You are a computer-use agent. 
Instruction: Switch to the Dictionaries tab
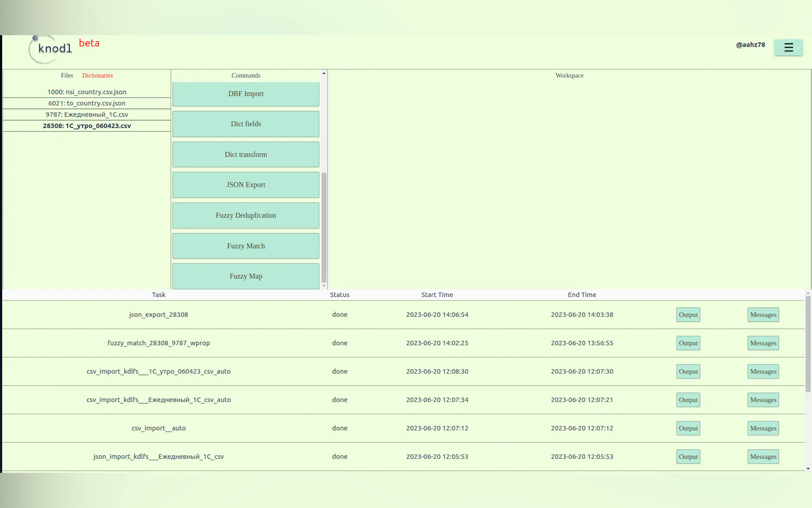(98, 75)
